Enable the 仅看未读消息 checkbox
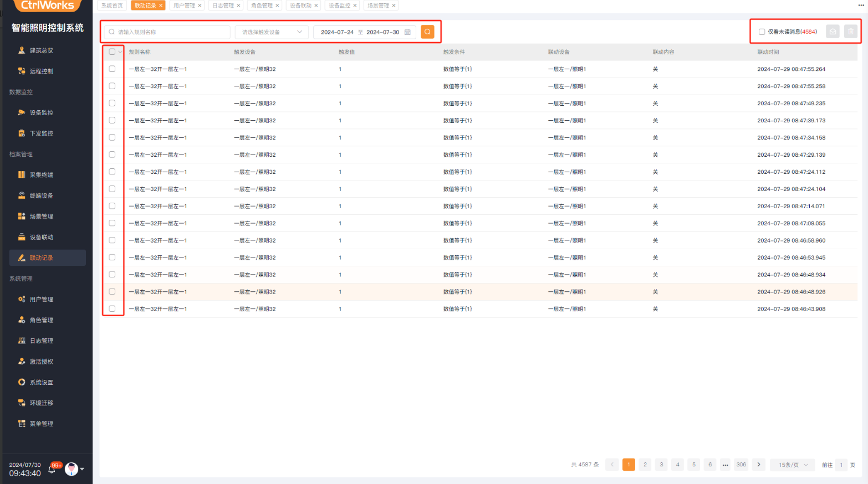The image size is (868, 484). tap(762, 32)
